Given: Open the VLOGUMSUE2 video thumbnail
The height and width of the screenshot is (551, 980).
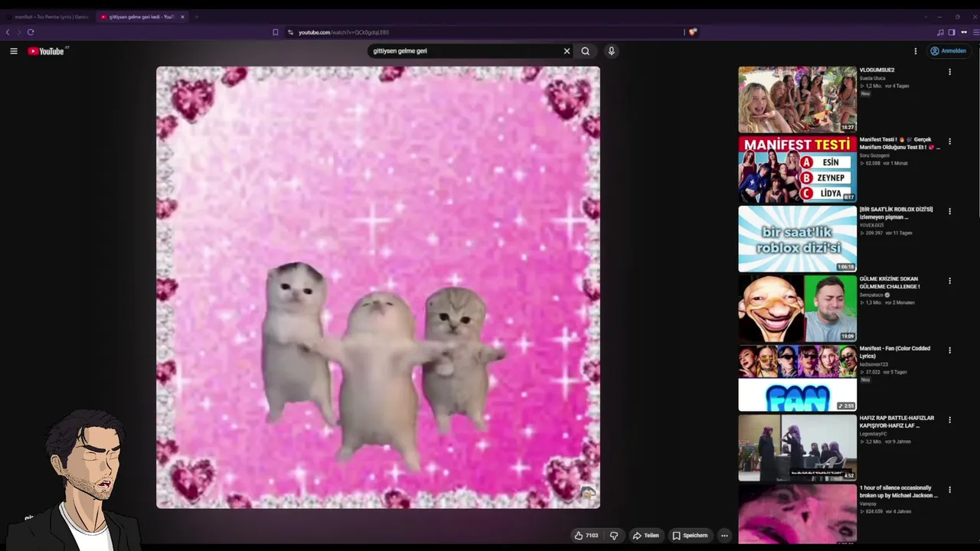Looking at the screenshot, I should click(x=797, y=99).
